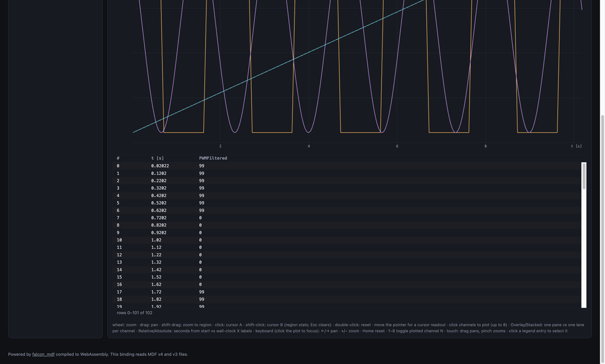The width and height of the screenshot is (605, 364).
Task: Select row 13 with time 1.32
Action: [348, 262]
